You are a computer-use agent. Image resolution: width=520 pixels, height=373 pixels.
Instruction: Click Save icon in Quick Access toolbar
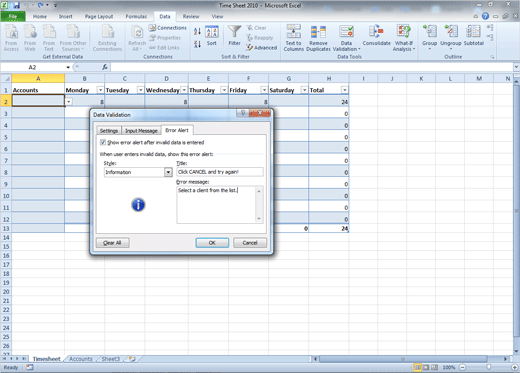click(x=16, y=5)
